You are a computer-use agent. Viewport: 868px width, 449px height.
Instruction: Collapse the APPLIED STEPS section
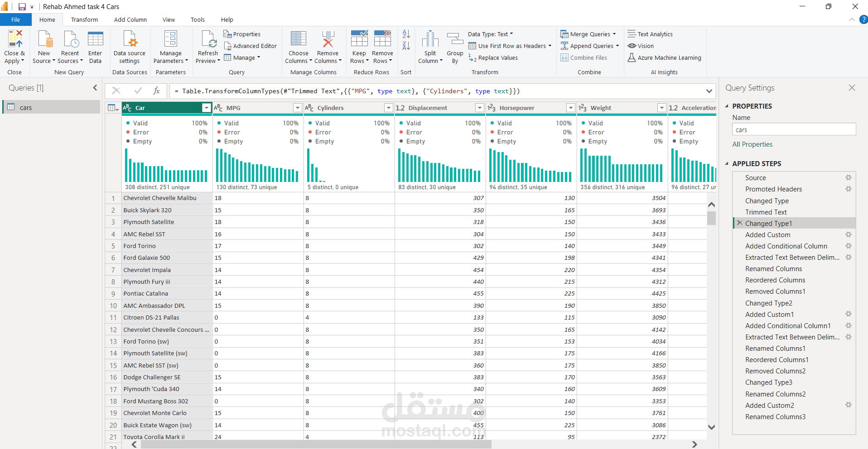727,163
